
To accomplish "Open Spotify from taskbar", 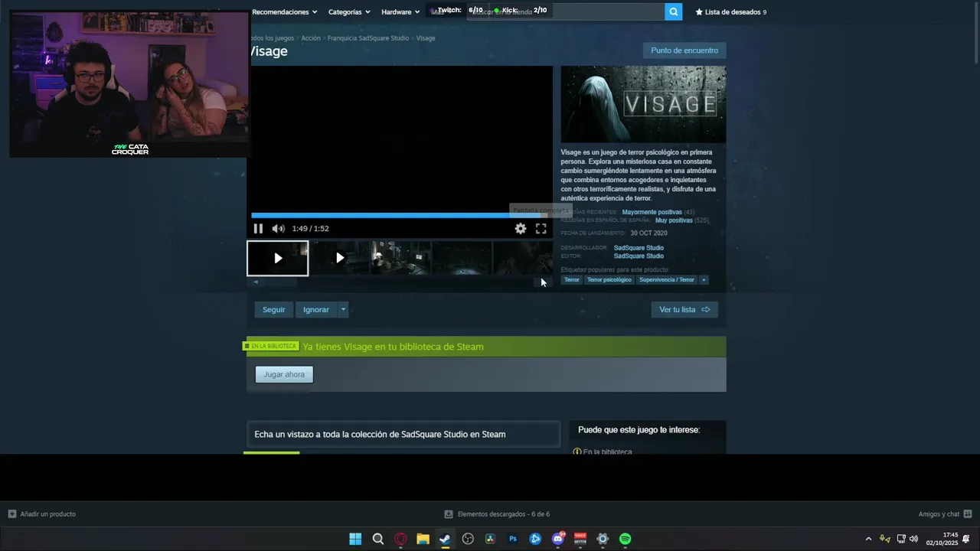I will tap(625, 539).
